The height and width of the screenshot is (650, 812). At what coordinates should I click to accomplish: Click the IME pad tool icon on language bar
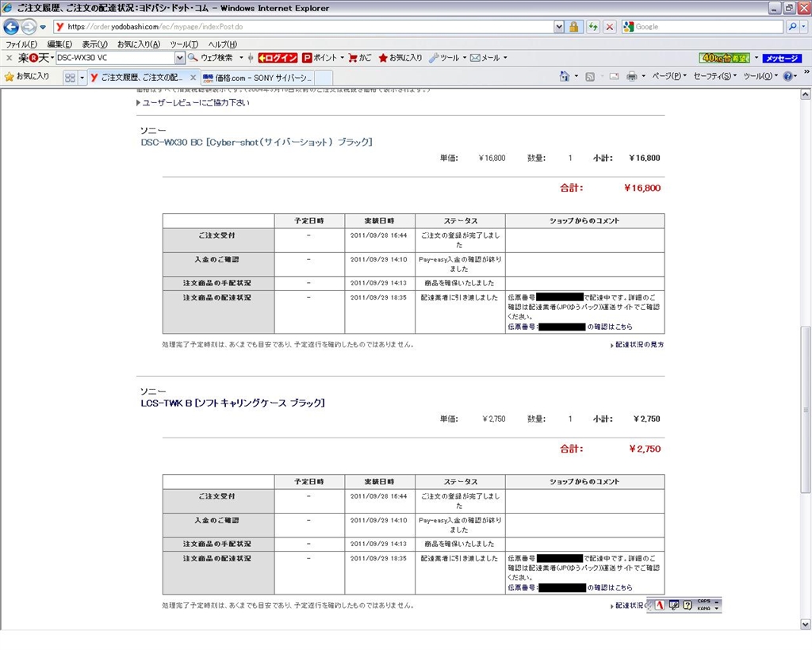click(x=674, y=605)
